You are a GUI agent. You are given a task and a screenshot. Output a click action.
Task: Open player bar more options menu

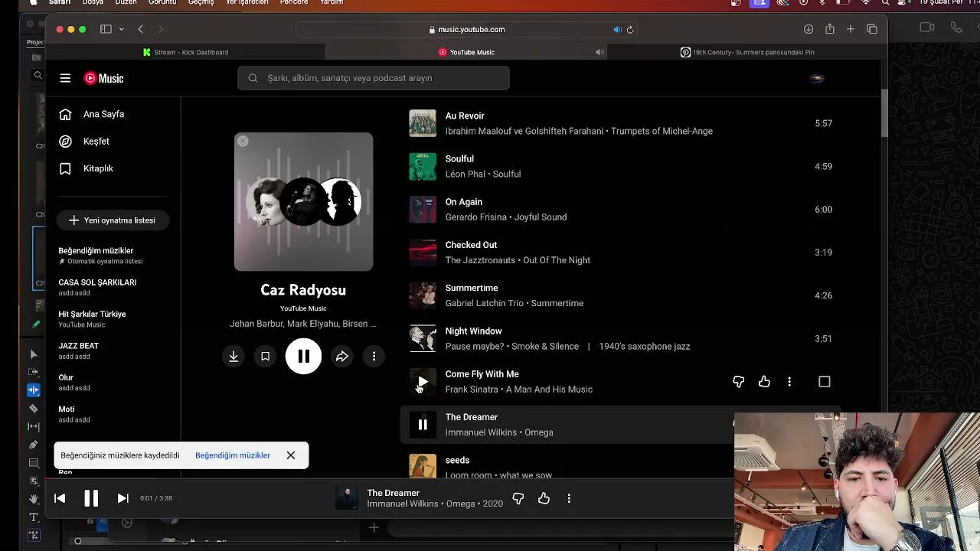tap(569, 498)
